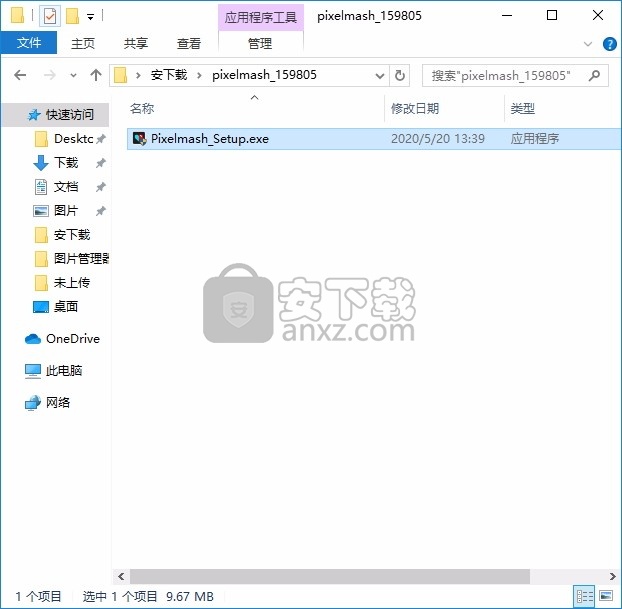
Task: Click the 应用程序 type cell
Action: point(535,138)
